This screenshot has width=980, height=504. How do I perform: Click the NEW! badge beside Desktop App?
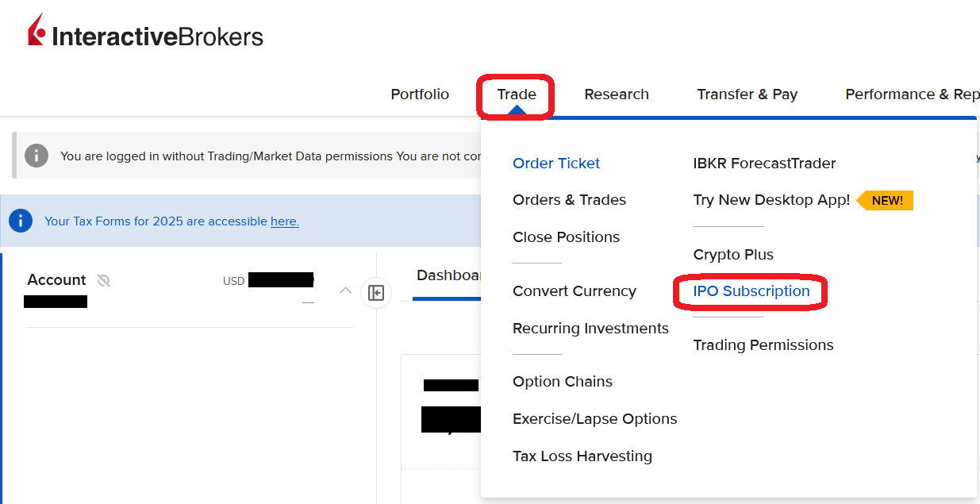[886, 200]
